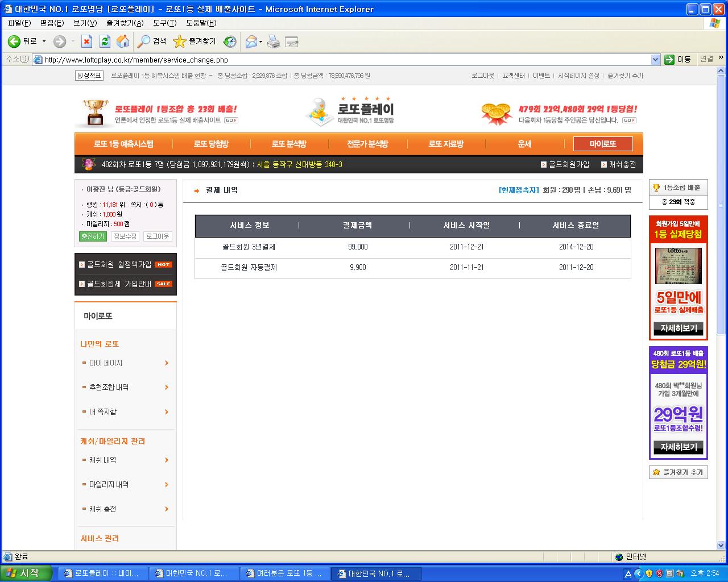728x582 pixels.
Task: Click the IE Stop loading icon
Action: point(86,41)
